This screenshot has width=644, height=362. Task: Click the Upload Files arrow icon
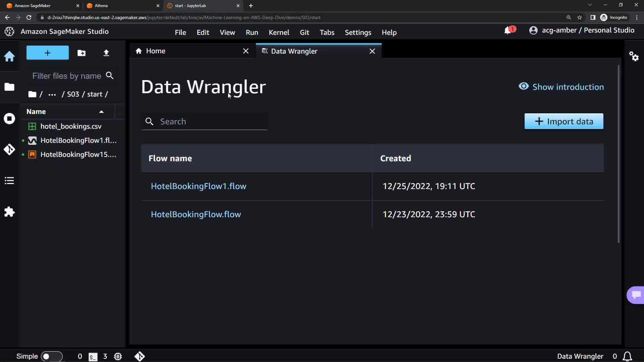point(106,53)
